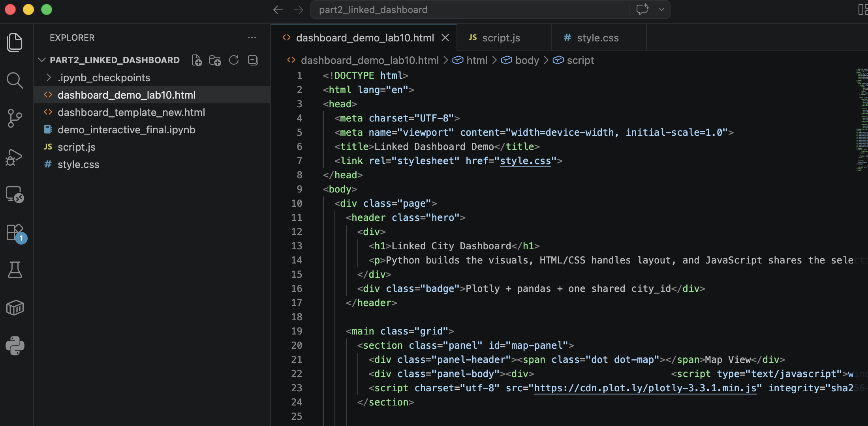The width and height of the screenshot is (868, 426).
Task: Collapse all folders in Explorer
Action: click(253, 60)
